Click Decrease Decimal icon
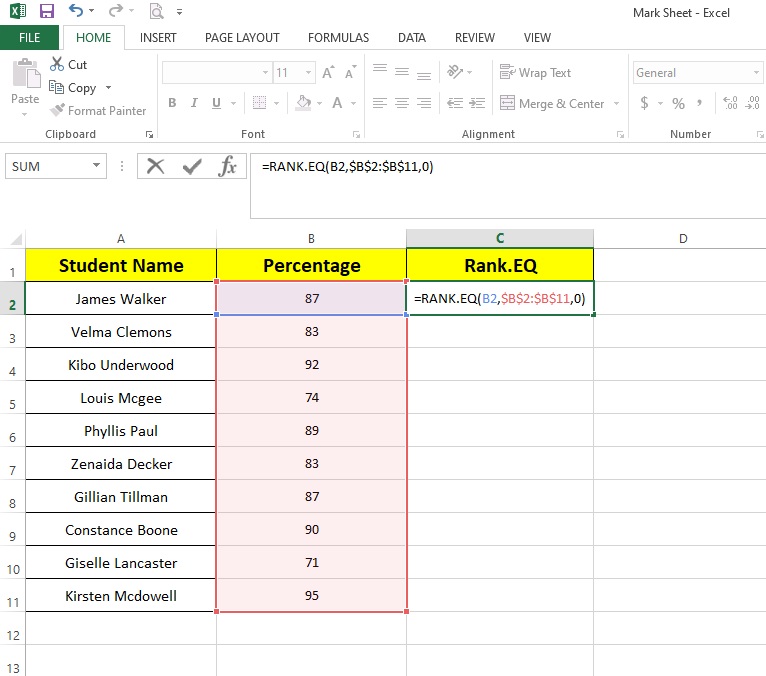Image resolution: width=766 pixels, height=676 pixels. point(753,103)
